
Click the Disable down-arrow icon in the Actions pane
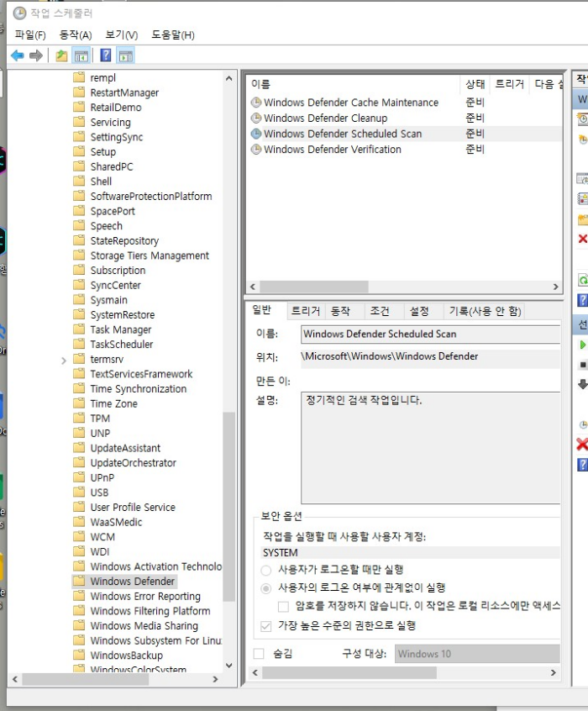(583, 385)
